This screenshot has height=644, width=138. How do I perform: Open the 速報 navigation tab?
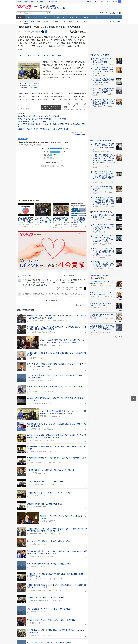pos(28,17)
